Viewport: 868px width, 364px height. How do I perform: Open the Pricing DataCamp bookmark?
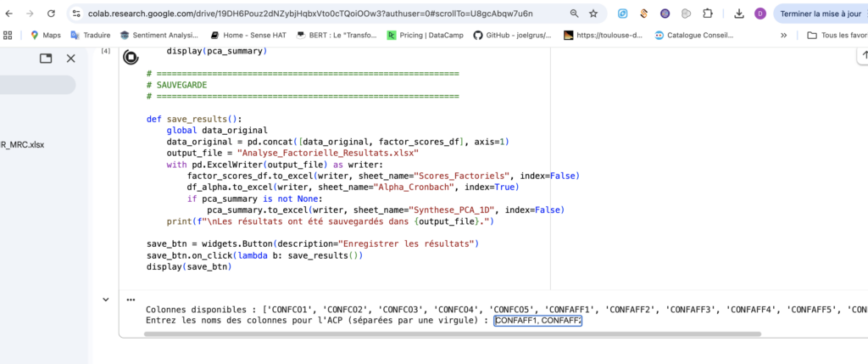424,35
